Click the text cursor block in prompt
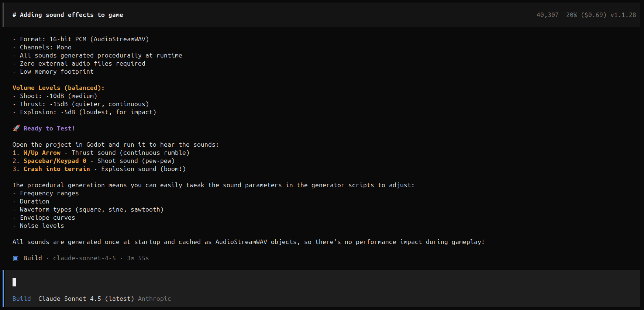The height and width of the screenshot is (310, 644). 14,282
